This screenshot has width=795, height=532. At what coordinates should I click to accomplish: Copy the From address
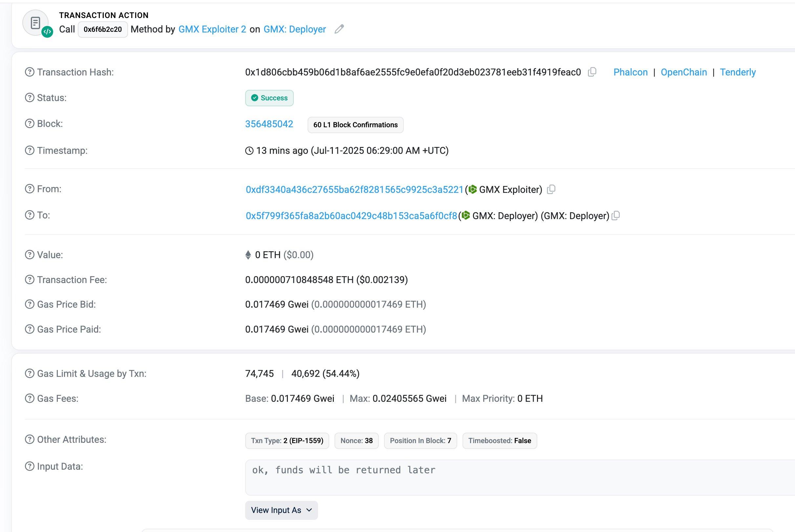pyautogui.click(x=551, y=189)
